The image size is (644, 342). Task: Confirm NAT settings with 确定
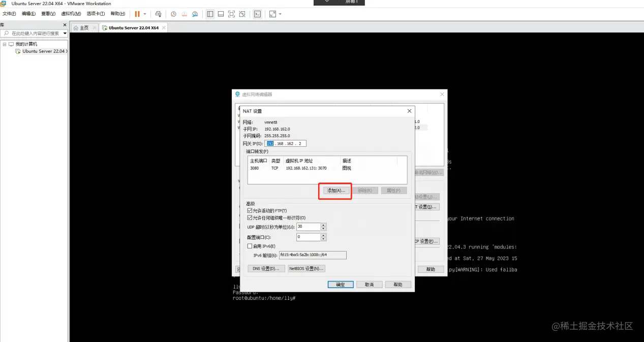pyautogui.click(x=341, y=285)
